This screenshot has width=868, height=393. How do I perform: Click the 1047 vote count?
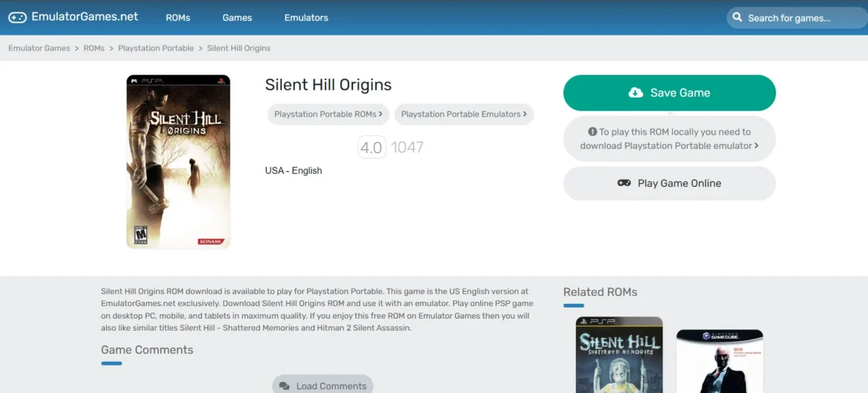[x=407, y=148]
